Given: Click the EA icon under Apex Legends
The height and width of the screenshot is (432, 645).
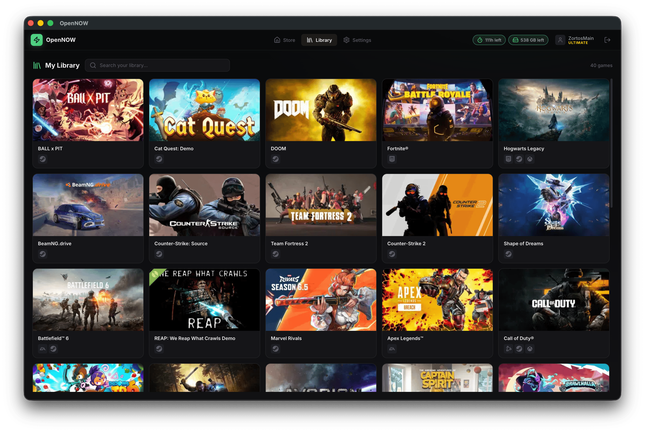Looking at the screenshot, I should click(392, 349).
